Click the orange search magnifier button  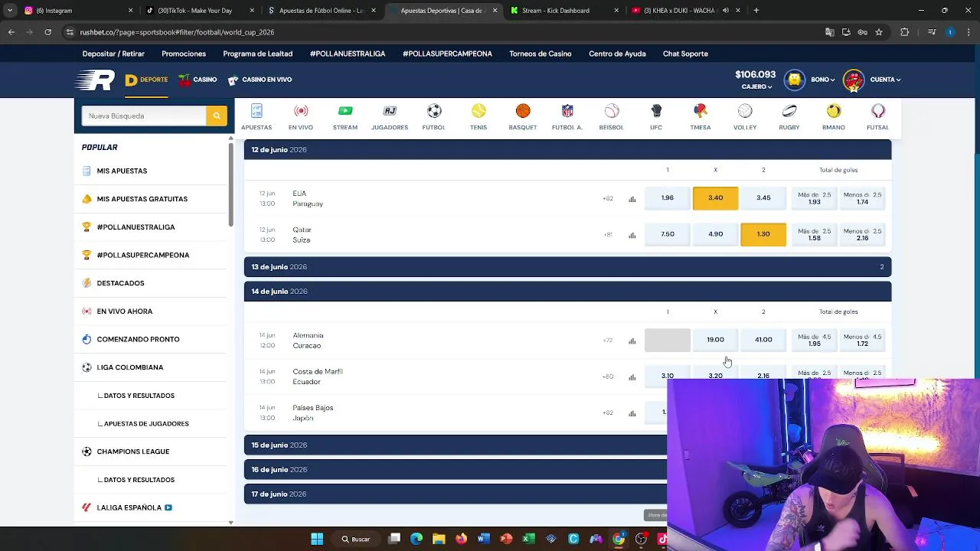(x=217, y=116)
